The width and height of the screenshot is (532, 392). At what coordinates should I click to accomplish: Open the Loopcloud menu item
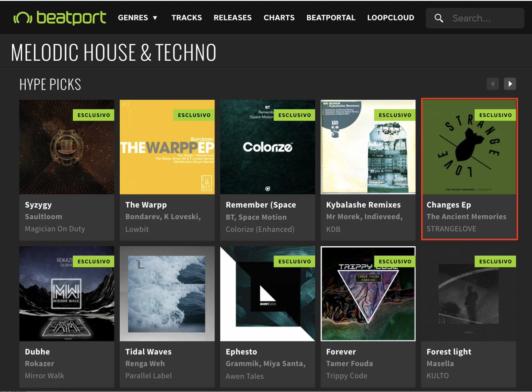[x=391, y=18]
